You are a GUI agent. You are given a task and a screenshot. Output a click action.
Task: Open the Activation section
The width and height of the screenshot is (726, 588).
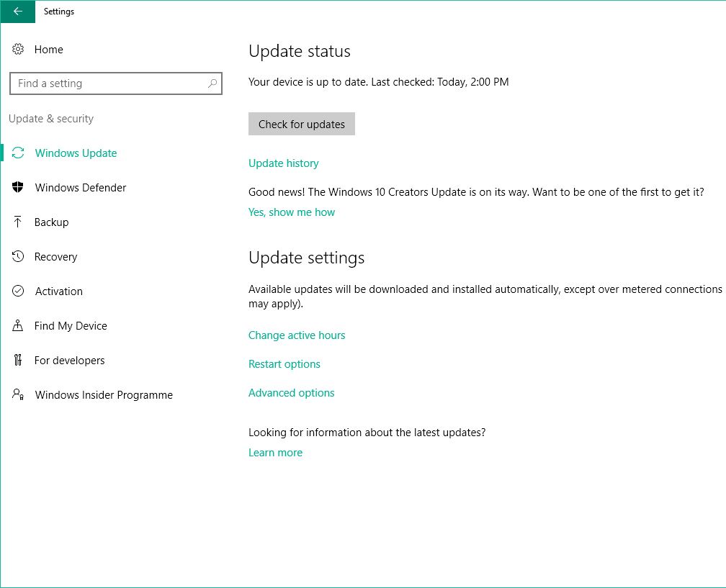click(x=59, y=291)
